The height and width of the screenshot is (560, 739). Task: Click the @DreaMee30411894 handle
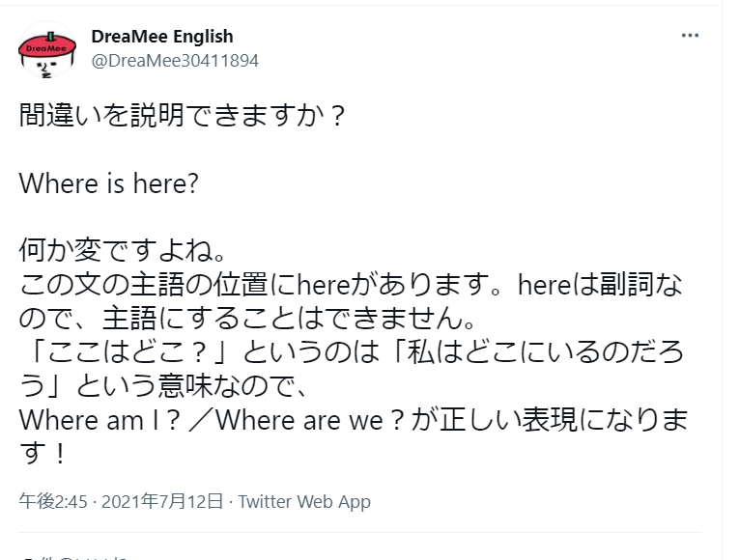coord(175,60)
